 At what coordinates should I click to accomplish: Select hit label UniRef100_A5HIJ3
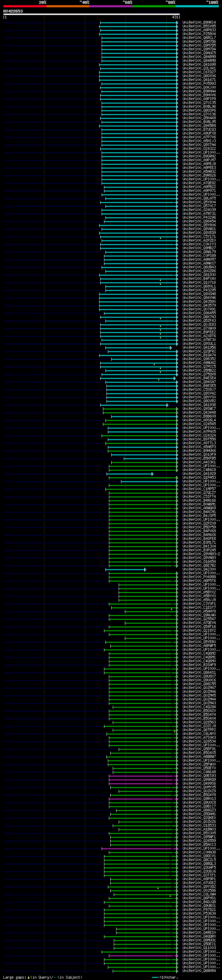tap(199, 141)
